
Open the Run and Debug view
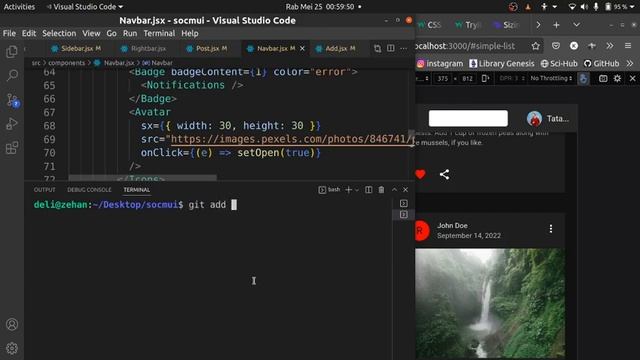click(x=12, y=124)
